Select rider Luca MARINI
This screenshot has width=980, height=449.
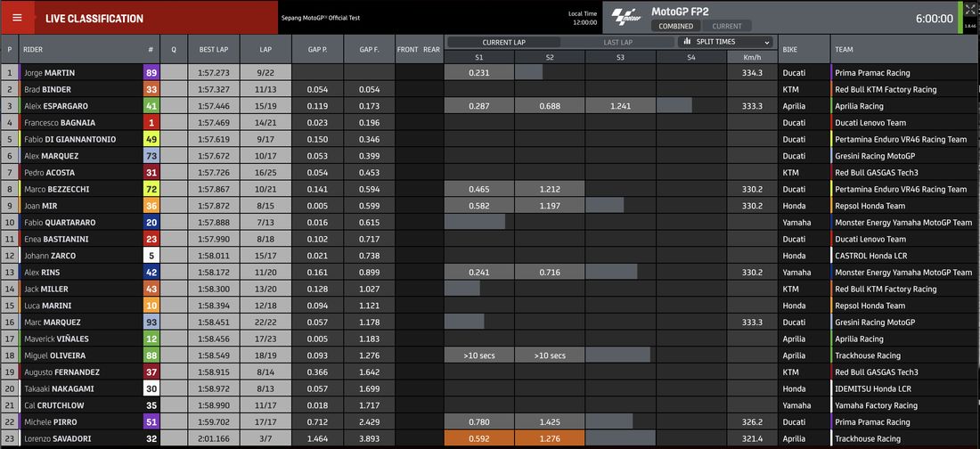pyautogui.click(x=47, y=306)
